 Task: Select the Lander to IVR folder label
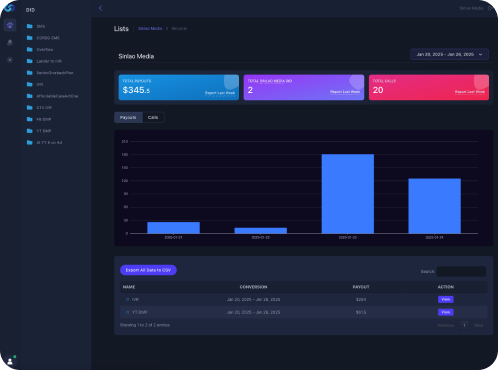click(x=49, y=61)
